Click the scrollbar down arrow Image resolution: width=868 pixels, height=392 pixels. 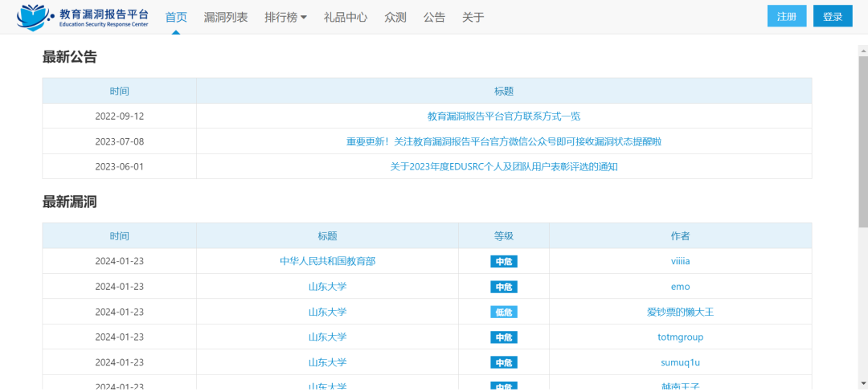[863, 382]
